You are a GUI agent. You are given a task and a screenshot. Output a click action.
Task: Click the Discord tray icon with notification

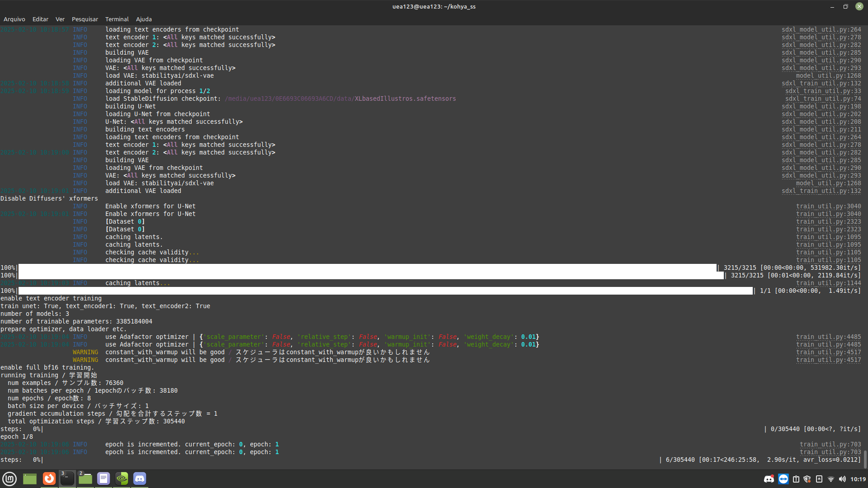(769, 479)
